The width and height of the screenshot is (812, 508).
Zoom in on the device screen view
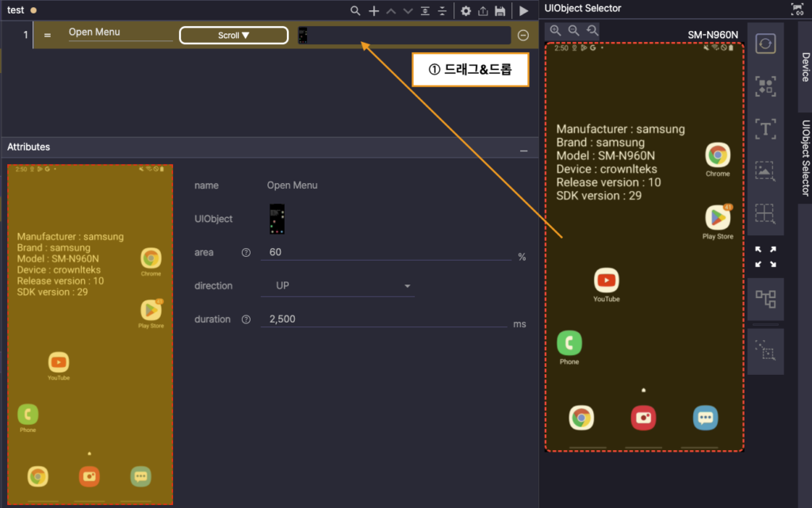tap(555, 30)
